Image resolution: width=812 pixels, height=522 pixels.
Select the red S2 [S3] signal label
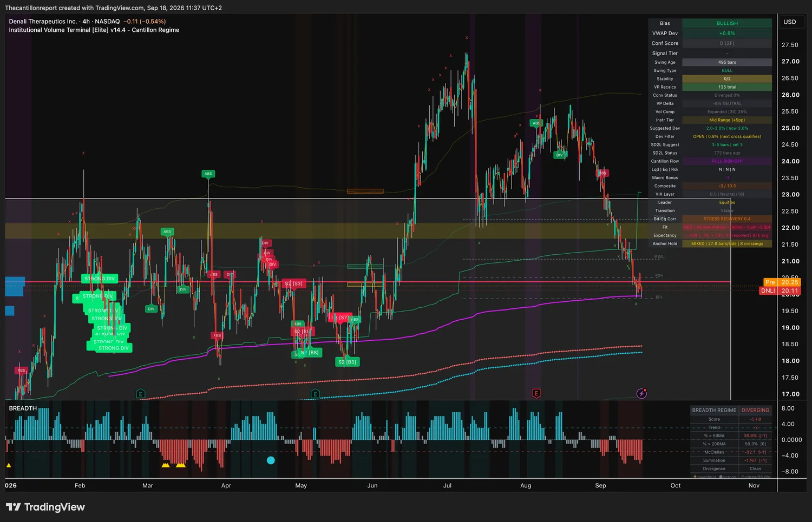(294, 283)
